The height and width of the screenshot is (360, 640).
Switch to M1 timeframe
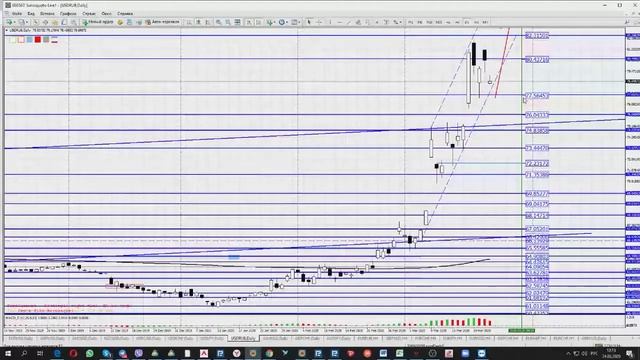click(410, 22)
